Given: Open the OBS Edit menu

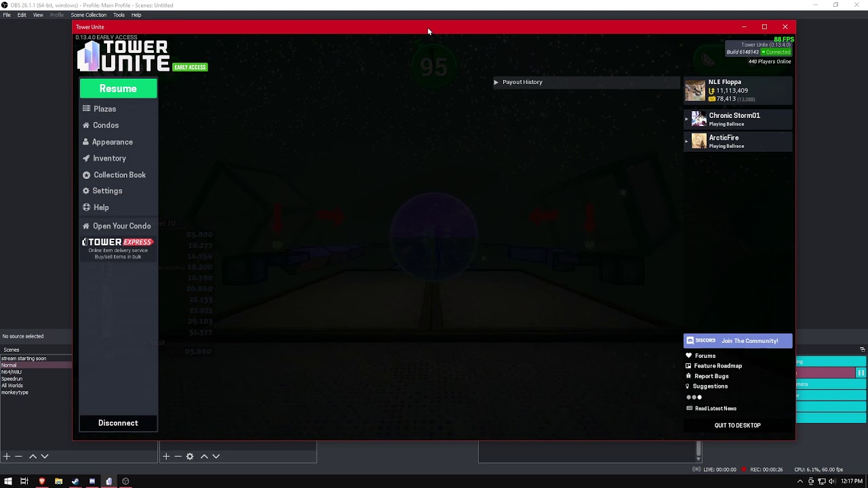Looking at the screenshot, I should (22, 15).
